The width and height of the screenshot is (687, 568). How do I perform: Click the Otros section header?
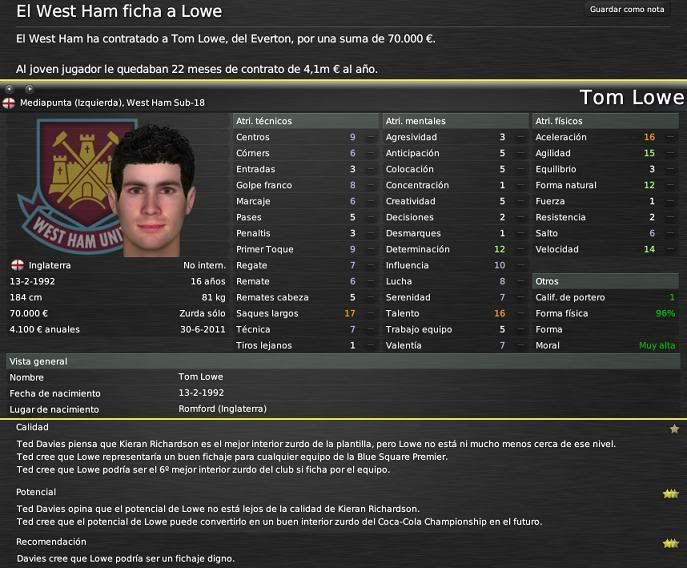[x=606, y=281]
